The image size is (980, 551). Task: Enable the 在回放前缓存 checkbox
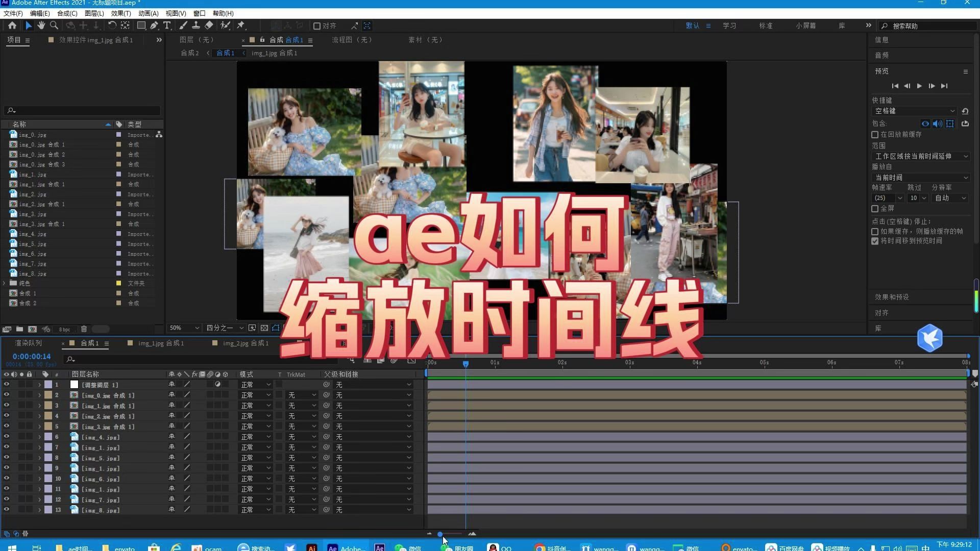point(875,135)
